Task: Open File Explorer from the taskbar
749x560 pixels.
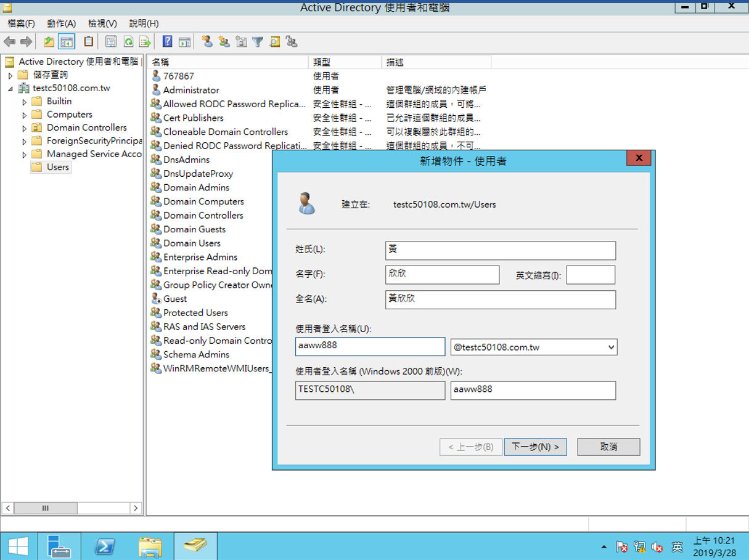Action: [150, 546]
